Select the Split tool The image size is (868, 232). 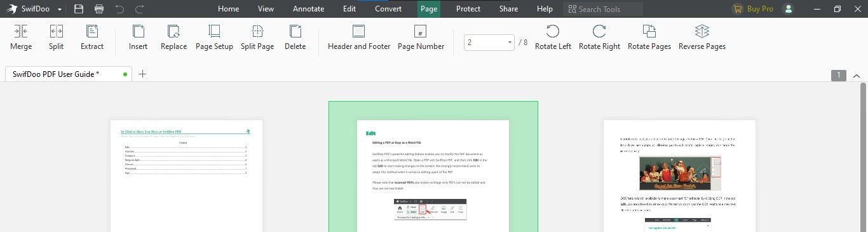click(x=56, y=31)
